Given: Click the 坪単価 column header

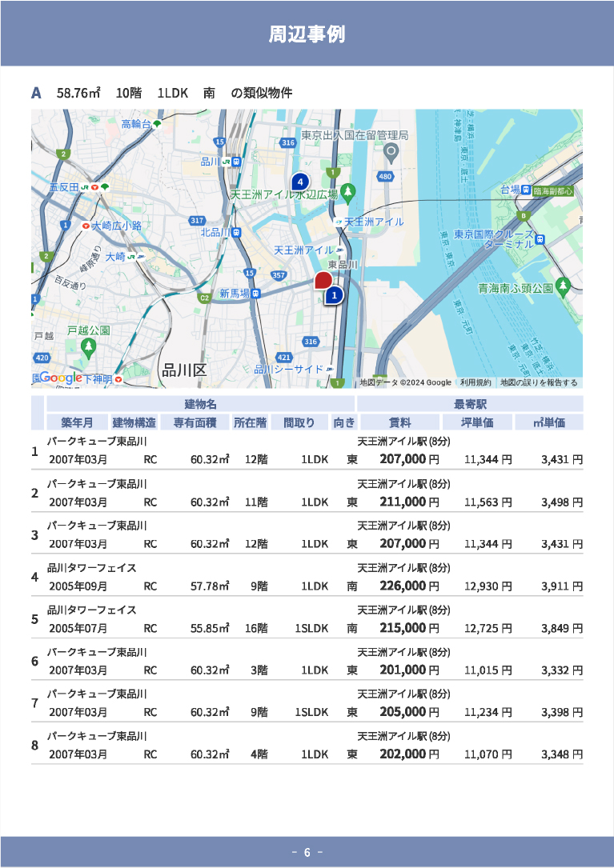Looking at the screenshot, I should tap(477, 422).
